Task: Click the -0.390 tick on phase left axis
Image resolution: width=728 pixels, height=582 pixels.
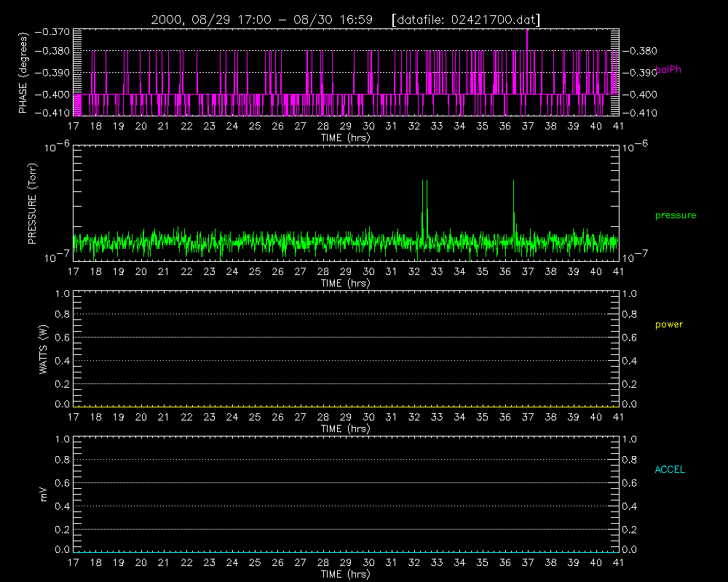Action: [x=52, y=73]
